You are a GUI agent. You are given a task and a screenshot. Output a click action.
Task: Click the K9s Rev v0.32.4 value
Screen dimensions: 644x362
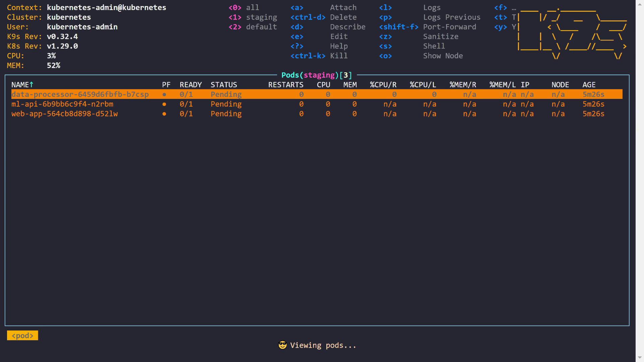point(62,37)
